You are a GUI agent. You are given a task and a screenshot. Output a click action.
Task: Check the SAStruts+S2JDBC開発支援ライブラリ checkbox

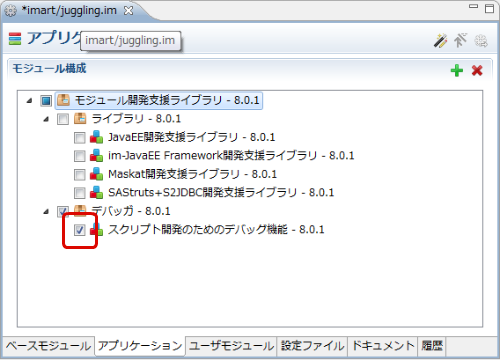coord(80,193)
